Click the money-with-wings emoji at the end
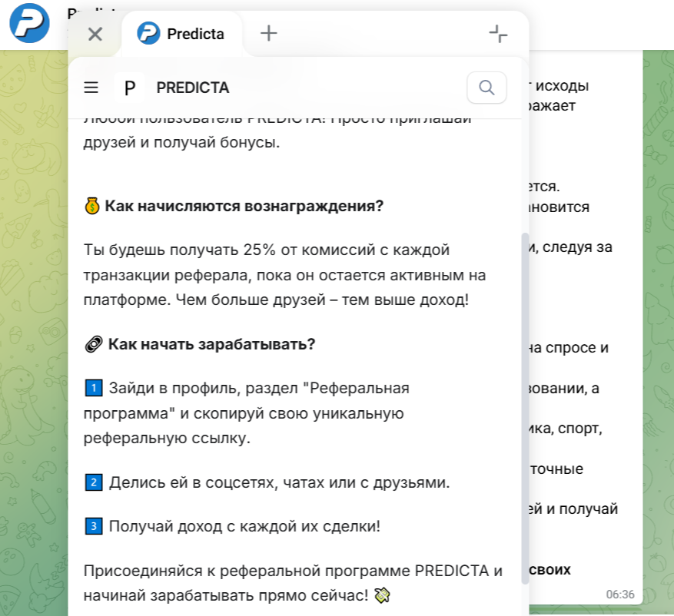 pyautogui.click(x=382, y=595)
